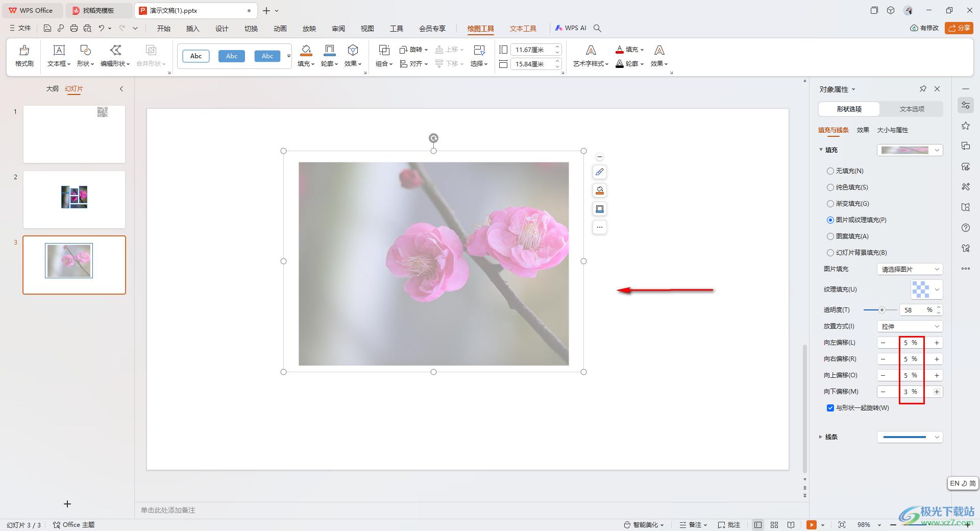Open the Text Box (文本框) tool
The image size is (980, 531).
59,51
